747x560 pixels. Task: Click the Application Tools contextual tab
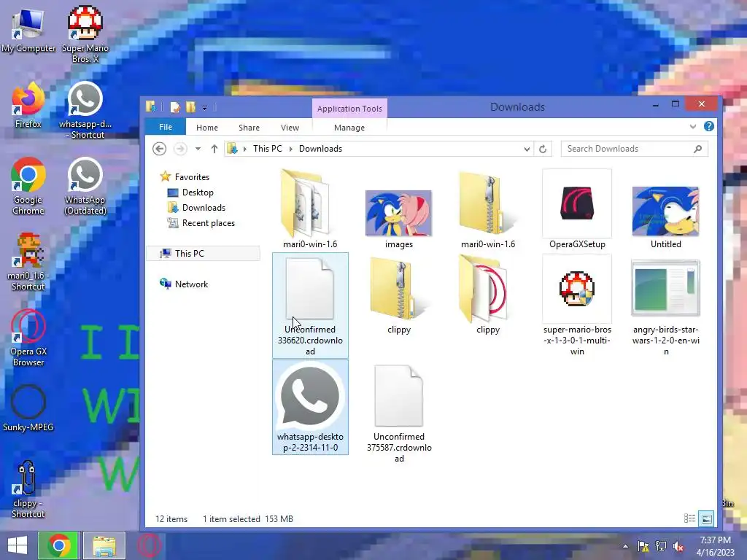[349, 109]
